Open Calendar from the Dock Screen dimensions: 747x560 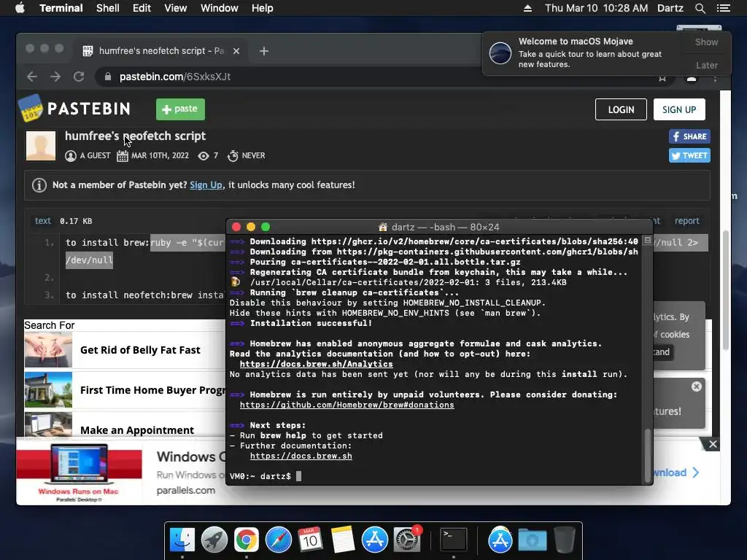click(310, 540)
